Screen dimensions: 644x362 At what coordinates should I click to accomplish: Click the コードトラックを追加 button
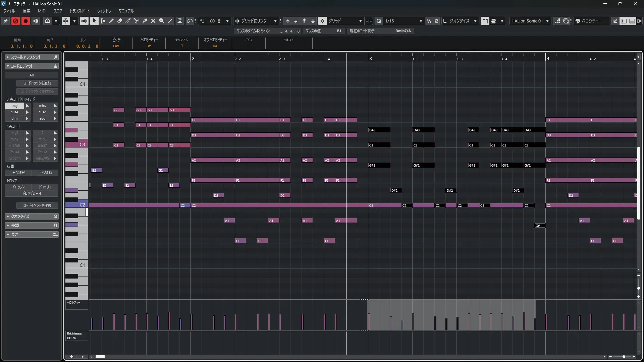[x=37, y=83]
